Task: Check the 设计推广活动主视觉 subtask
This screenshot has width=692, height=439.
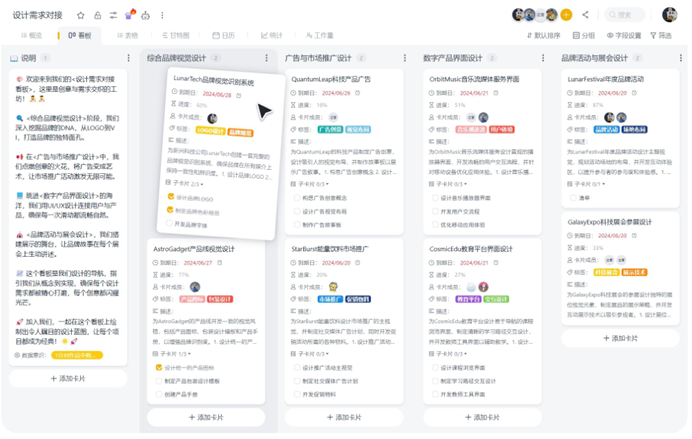Action: point(297,368)
